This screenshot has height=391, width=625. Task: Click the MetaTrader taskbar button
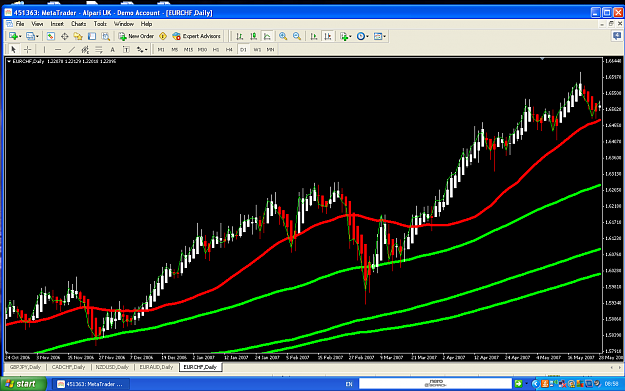(x=92, y=384)
